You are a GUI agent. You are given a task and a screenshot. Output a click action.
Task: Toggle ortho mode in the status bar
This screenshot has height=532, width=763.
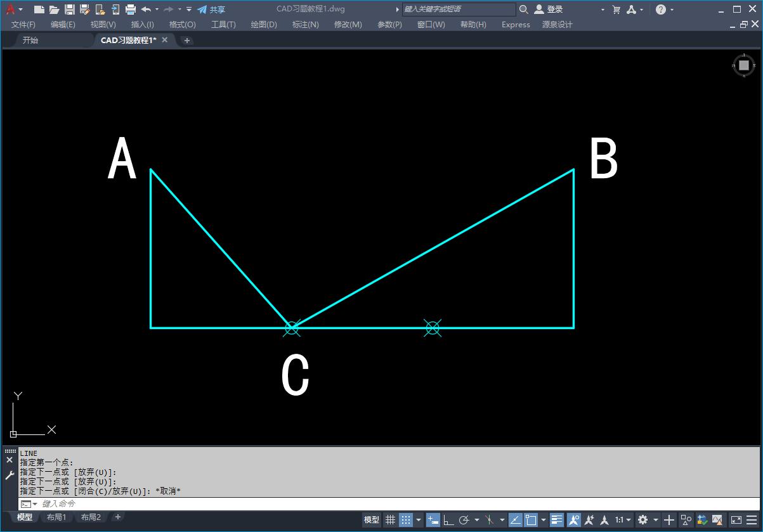(449, 520)
